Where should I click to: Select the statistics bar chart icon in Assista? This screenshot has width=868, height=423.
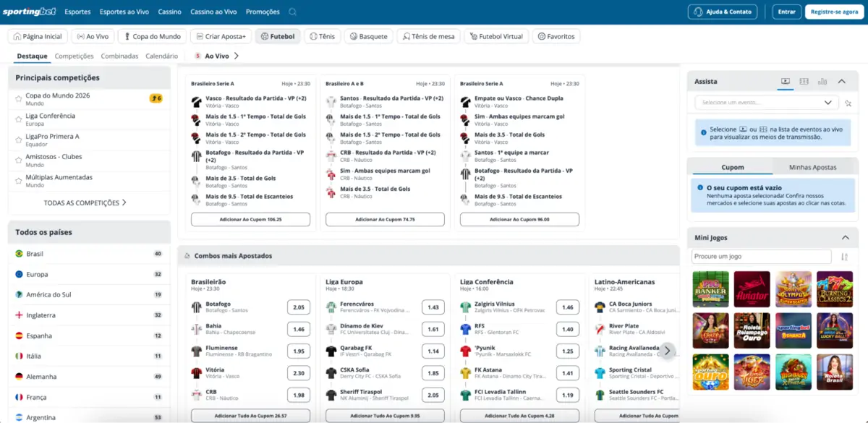click(822, 82)
